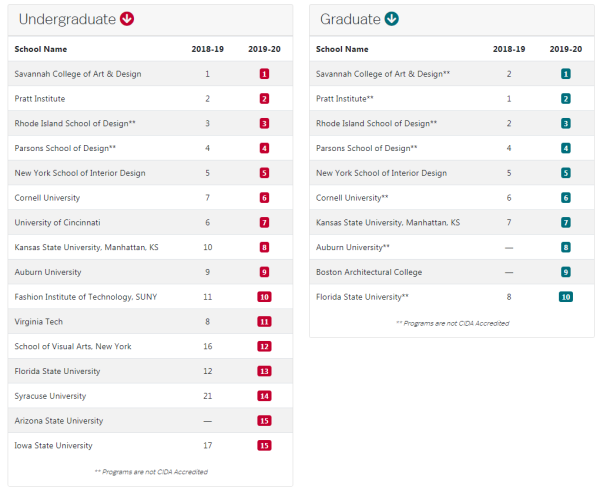Click School of Visual Arts, New York
This screenshot has height=489, width=600.
(73, 346)
